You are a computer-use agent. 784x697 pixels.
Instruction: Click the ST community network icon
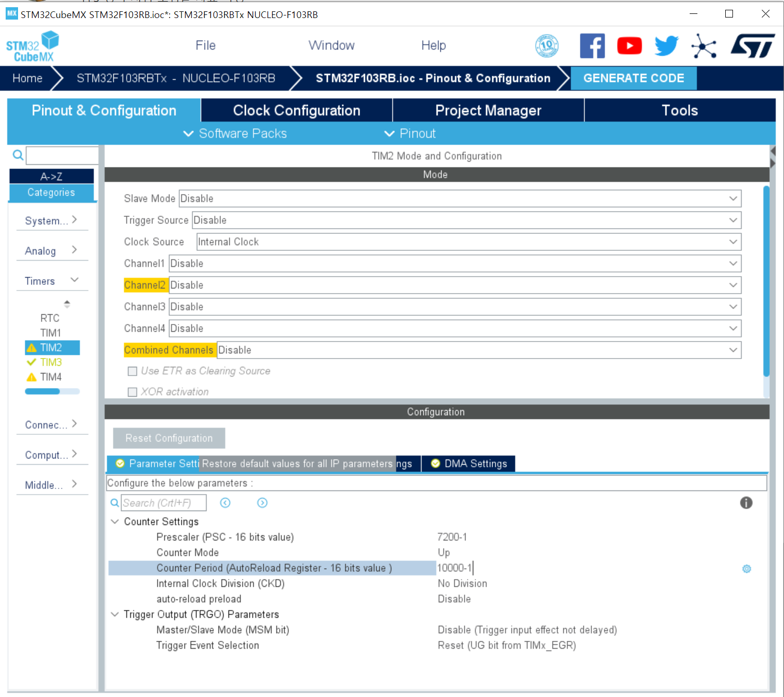pos(704,46)
